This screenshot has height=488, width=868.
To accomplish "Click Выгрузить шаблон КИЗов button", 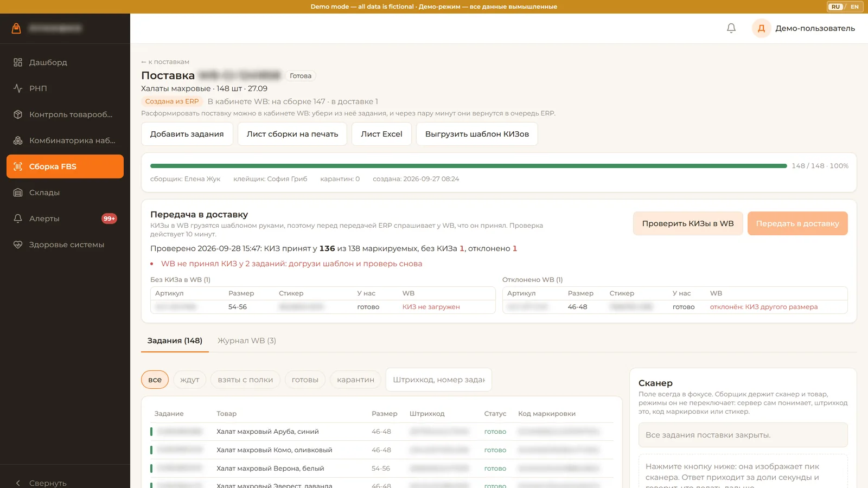I will (x=477, y=134).
